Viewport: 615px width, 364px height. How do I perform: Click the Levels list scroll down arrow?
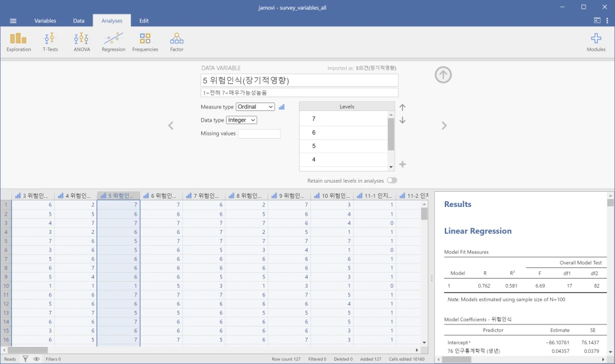tap(391, 167)
